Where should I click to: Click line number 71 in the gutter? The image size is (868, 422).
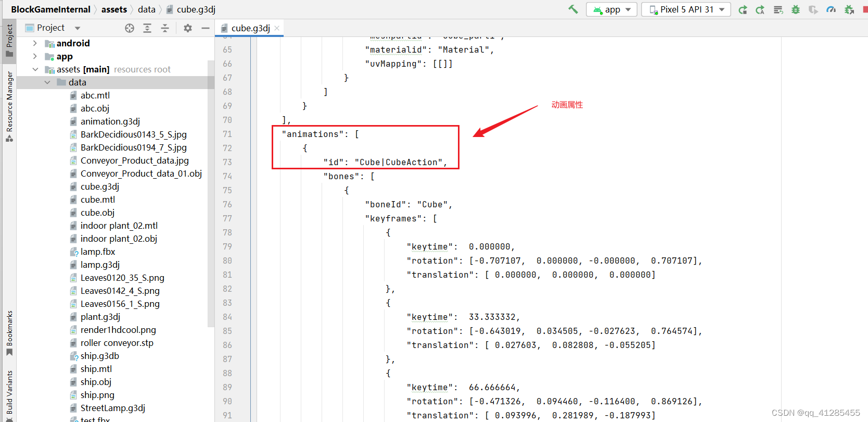coord(227,134)
